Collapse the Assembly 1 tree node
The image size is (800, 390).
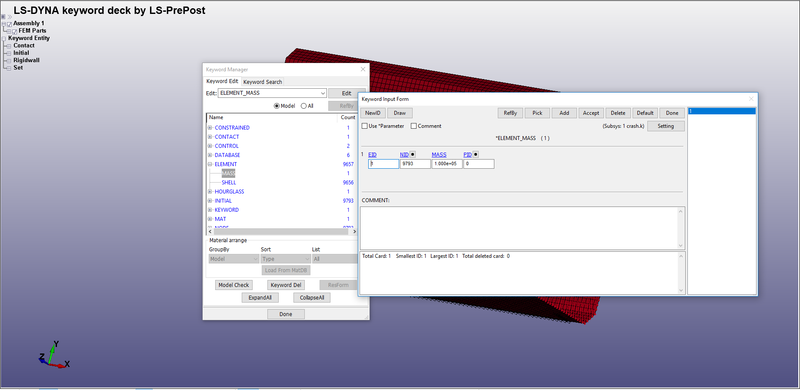click(x=4, y=24)
